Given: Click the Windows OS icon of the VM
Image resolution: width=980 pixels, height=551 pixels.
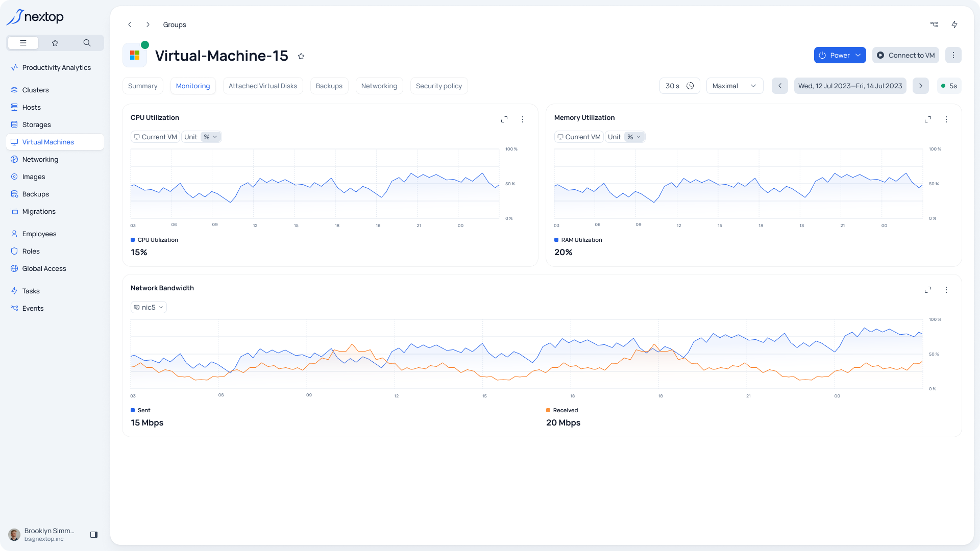Looking at the screenshot, I should (135, 55).
